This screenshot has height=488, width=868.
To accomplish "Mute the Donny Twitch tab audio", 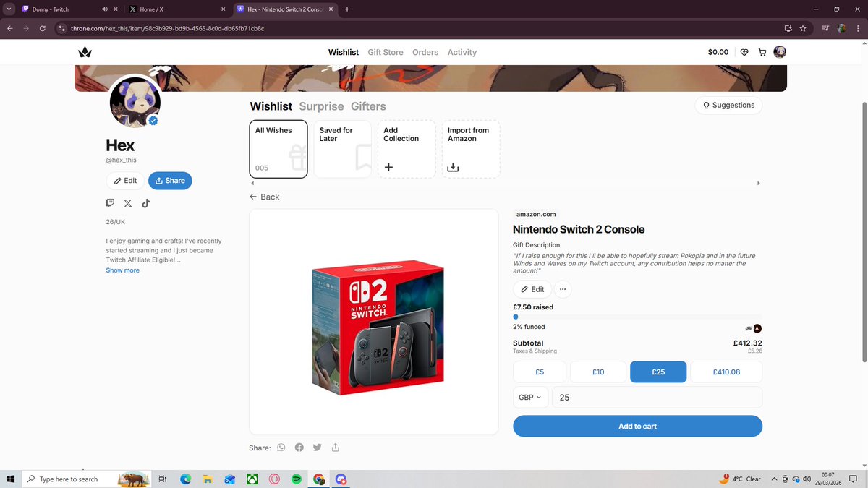I will pos(105,9).
